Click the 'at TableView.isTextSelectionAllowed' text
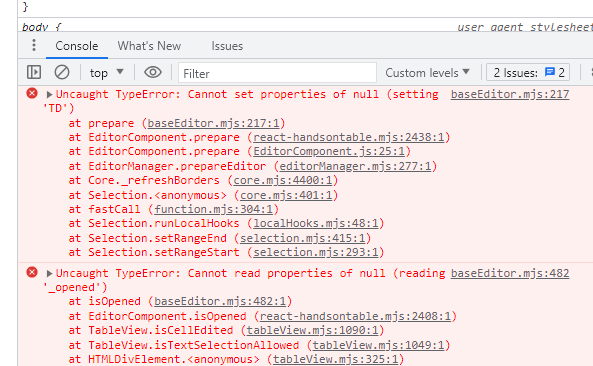Viewport: 593px width, 366px height. click(x=184, y=345)
